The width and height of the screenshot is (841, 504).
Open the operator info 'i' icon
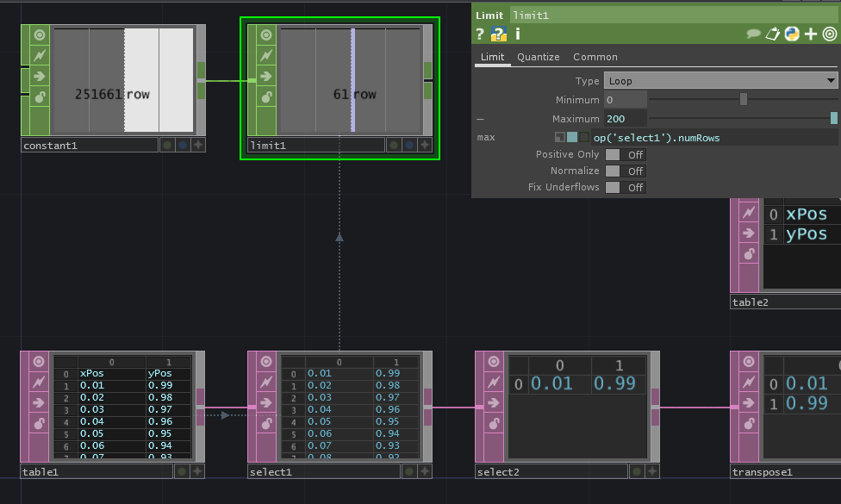pos(518,34)
